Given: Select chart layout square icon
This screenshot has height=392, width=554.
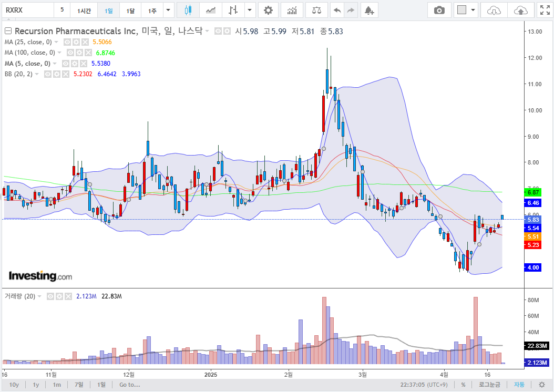Looking at the screenshot, I should 462,10.
